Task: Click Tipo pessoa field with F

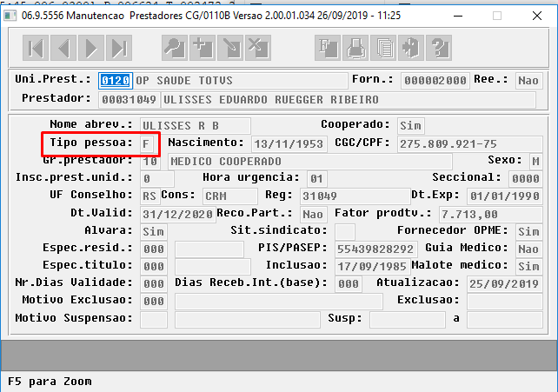Action: click(x=147, y=144)
